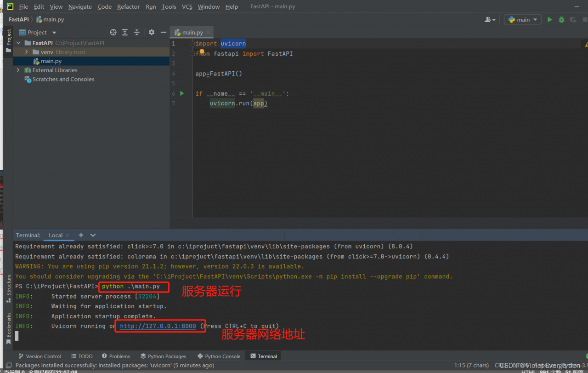Open the Project tool window side button
Screen dimensions: 588x373
(8, 41)
